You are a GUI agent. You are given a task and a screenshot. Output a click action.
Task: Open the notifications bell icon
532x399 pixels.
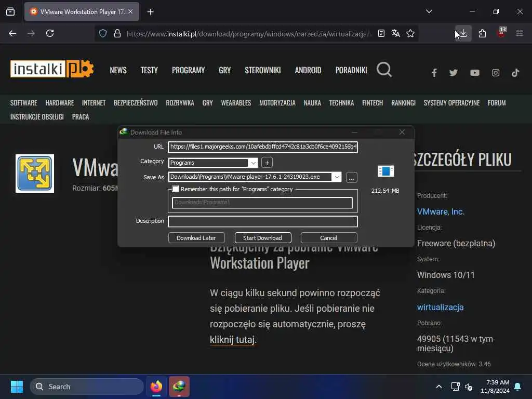(x=518, y=387)
